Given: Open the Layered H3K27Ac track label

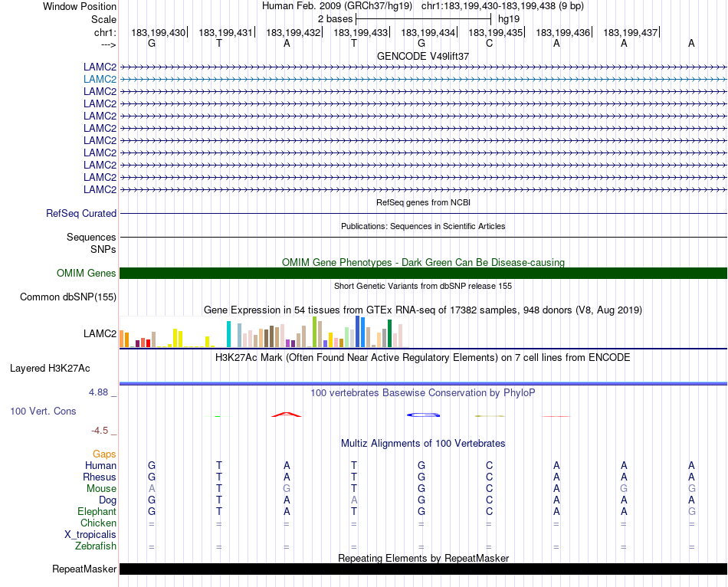Looking at the screenshot, I should click(50, 369).
